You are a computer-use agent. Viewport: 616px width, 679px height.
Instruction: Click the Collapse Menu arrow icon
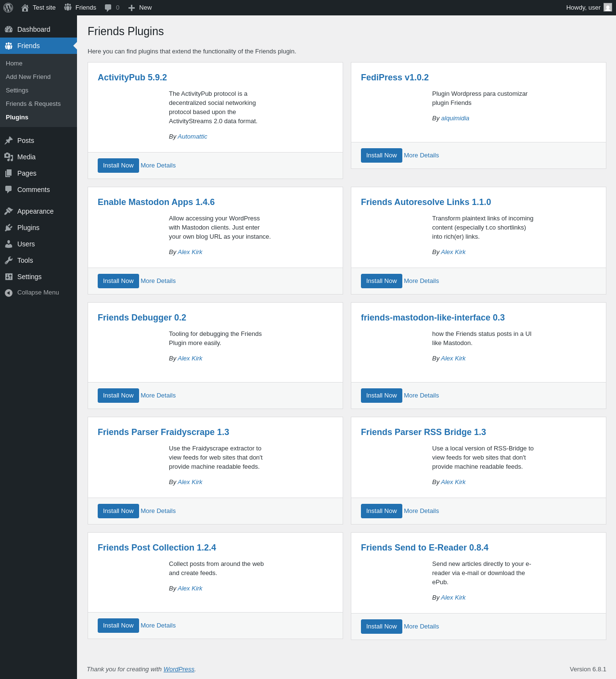[9, 293]
